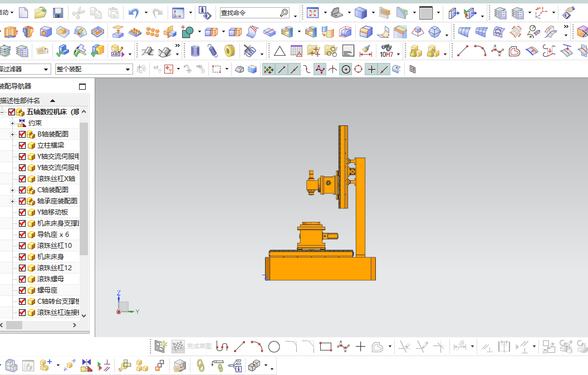Select the sketch Rectangle tool
588x375 pixels.
click(x=326, y=347)
